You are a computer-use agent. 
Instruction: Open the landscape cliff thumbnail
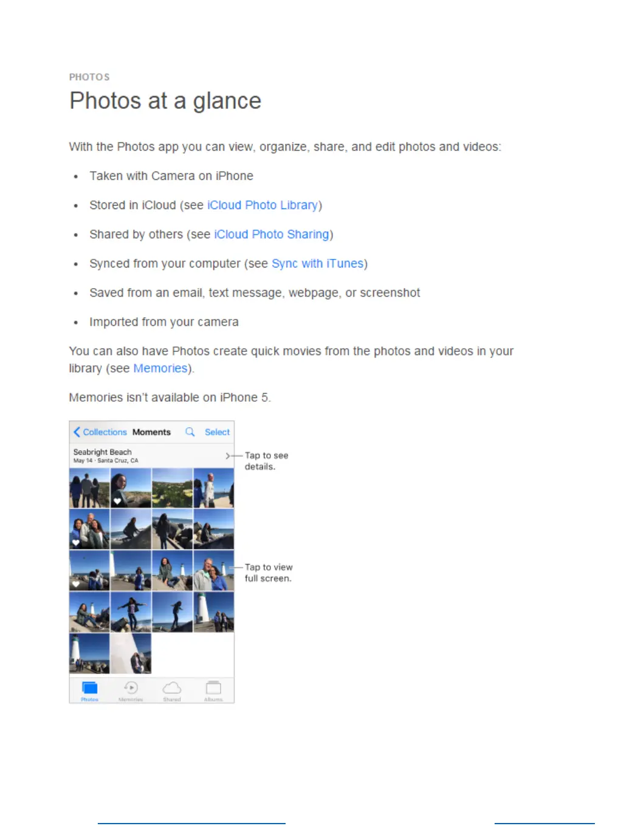[x=172, y=488]
